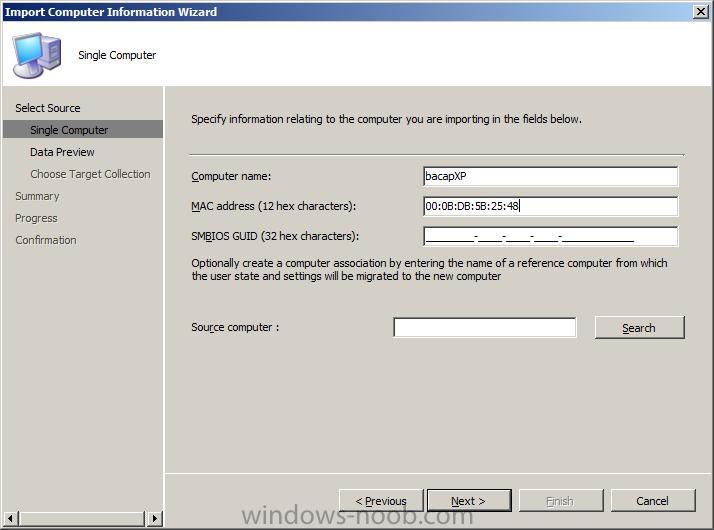Click the 'Single Computer' header title text
This screenshot has height=530, width=714.
117,55
